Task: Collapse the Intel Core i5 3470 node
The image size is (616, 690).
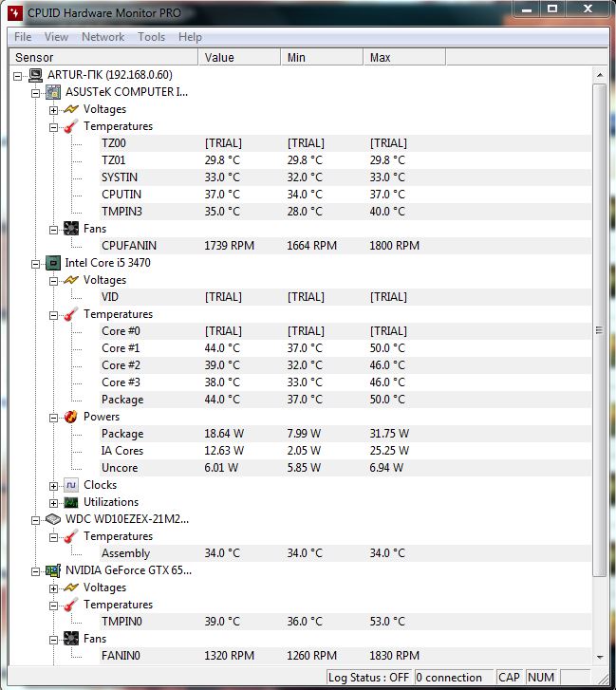Action: coord(36,264)
